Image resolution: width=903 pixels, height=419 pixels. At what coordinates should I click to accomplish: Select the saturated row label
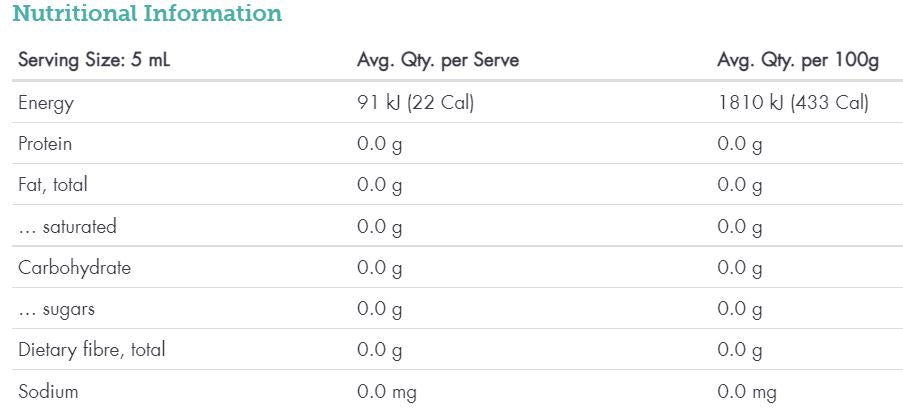(x=67, y=227)
